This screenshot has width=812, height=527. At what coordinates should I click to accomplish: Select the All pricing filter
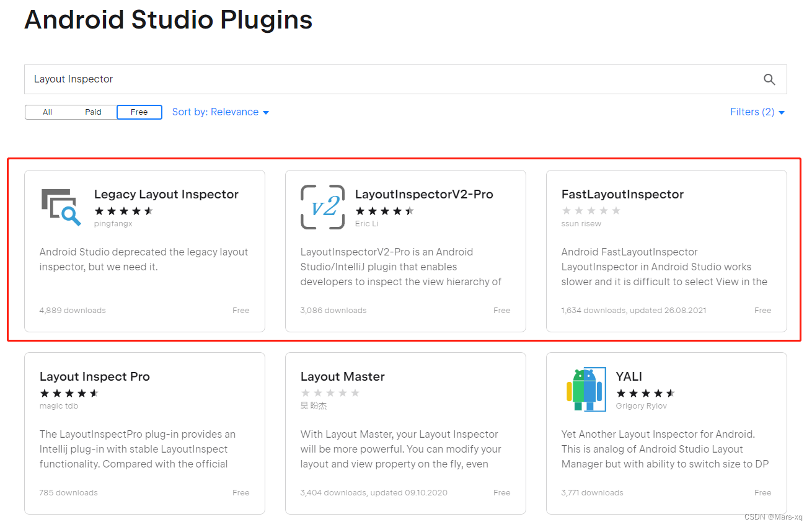48,112
